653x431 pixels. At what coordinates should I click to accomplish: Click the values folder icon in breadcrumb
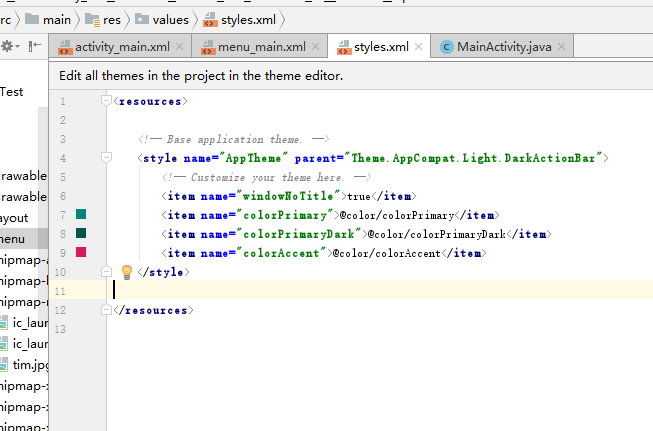pyautogui.click(x=142, y=19)
